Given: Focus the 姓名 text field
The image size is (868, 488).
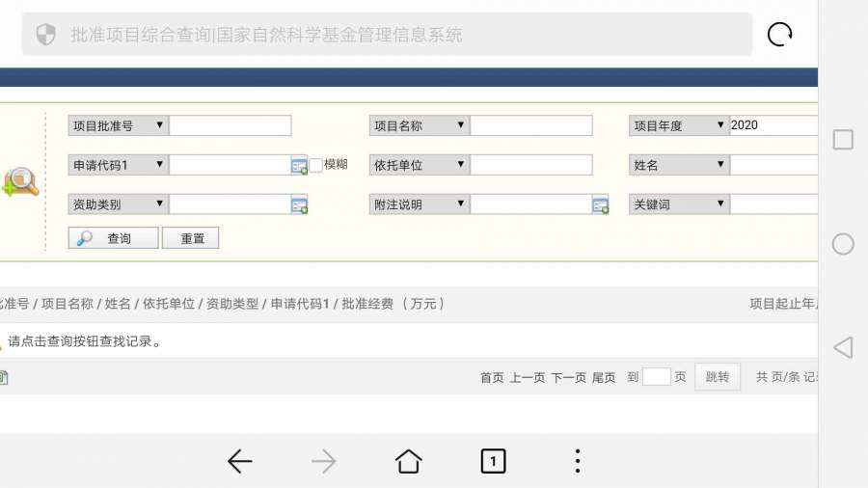Looking at the screenshot, I should pos(773,165).
